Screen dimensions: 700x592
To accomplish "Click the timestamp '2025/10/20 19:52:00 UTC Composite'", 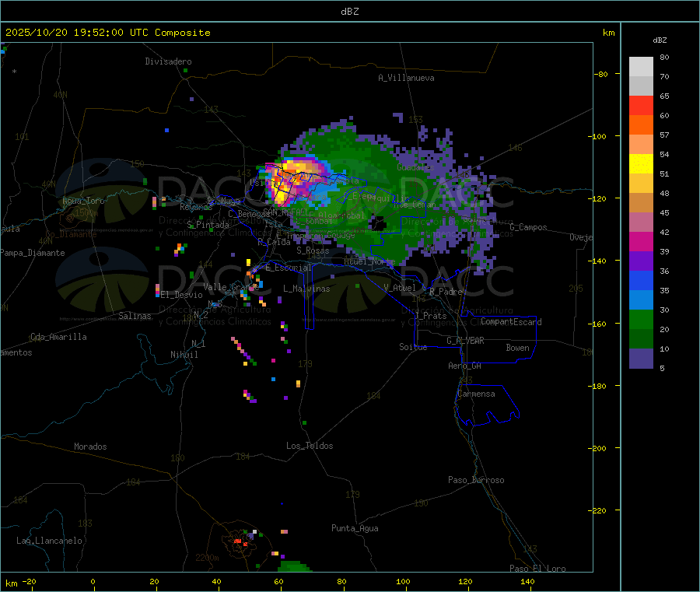I will pos(107,33).
